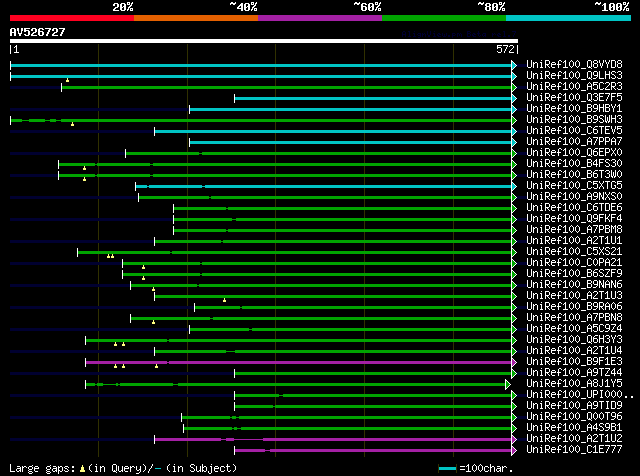Select the query name AV526727
The height and width of the screenshot is (476, 640).
[38, 32]
